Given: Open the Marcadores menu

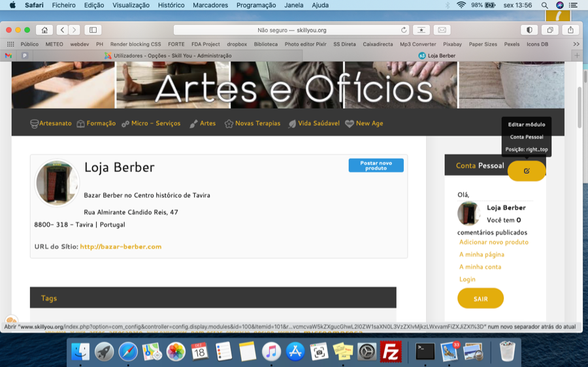Looking at the screenshot, I should 210,5.
